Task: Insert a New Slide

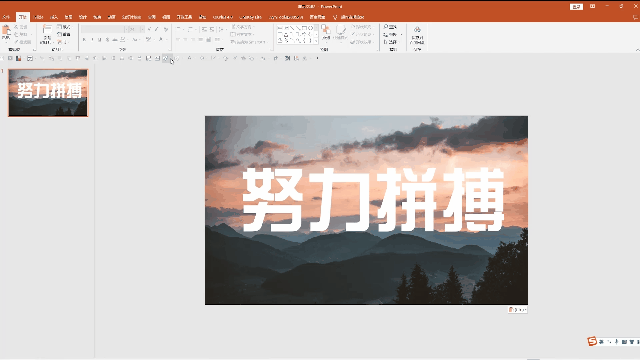Action: 47,34
